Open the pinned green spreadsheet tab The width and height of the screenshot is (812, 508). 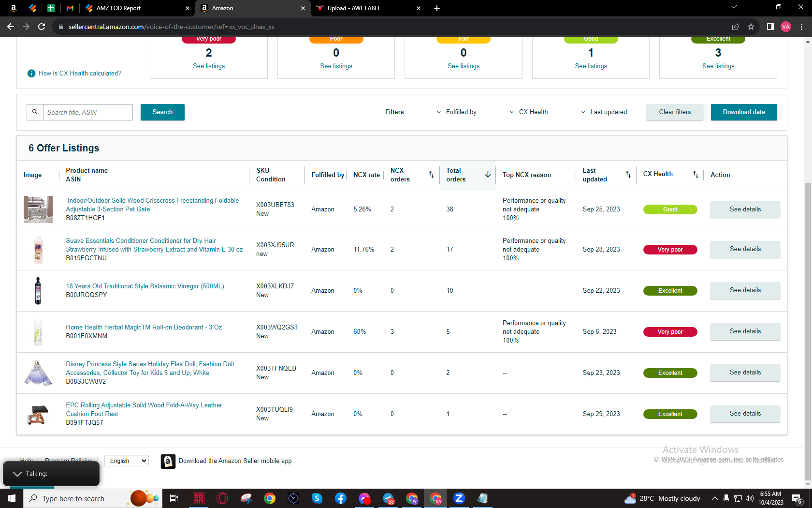click(x=51, y=8)
